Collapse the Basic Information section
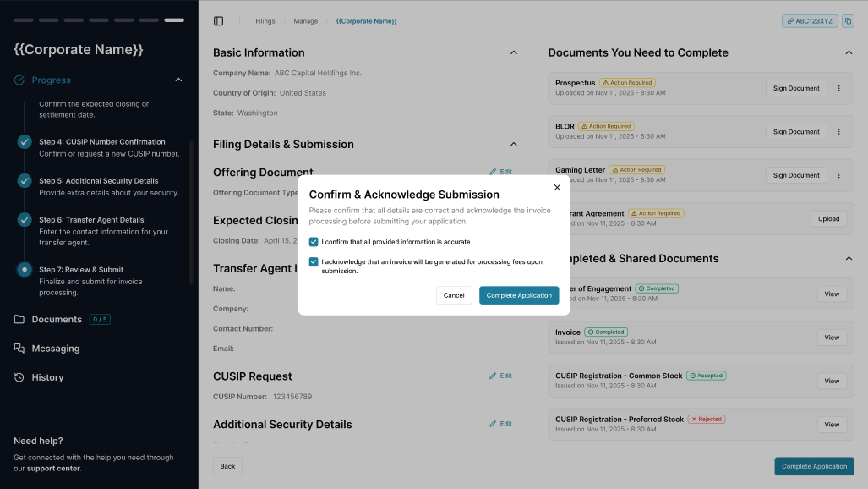 (x=513, y=52)
